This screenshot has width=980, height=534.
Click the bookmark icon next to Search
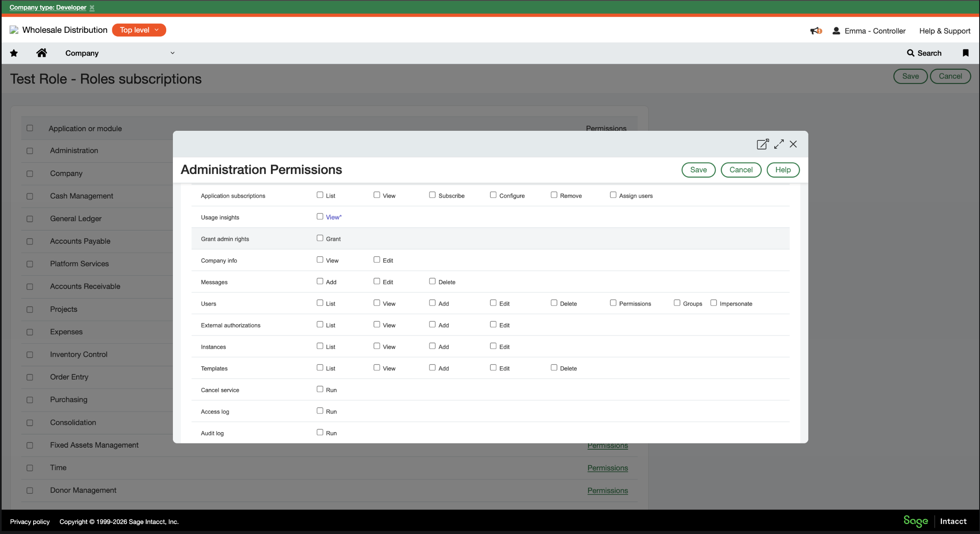tap(965, 53)
